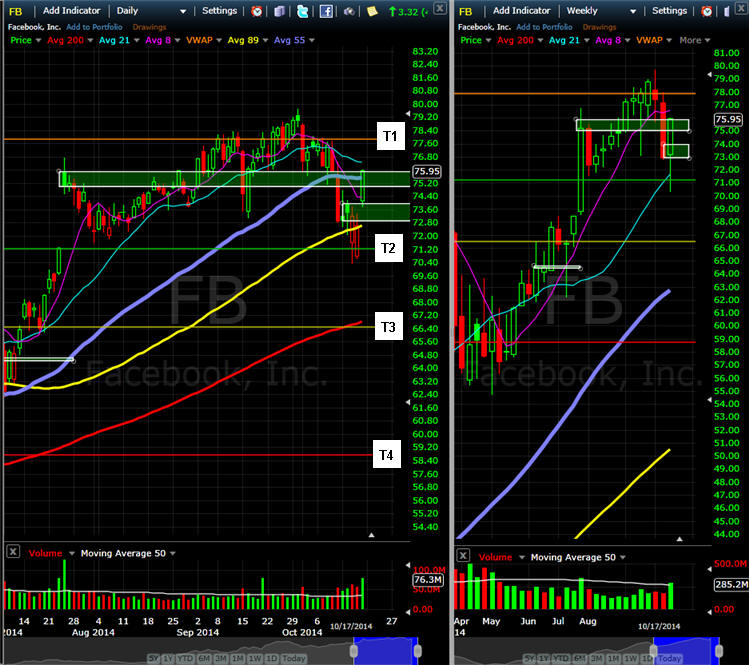749x665 pixels.
Task: Click the alarm clock alert icon in Weekly chart
Action: point(707,11)
